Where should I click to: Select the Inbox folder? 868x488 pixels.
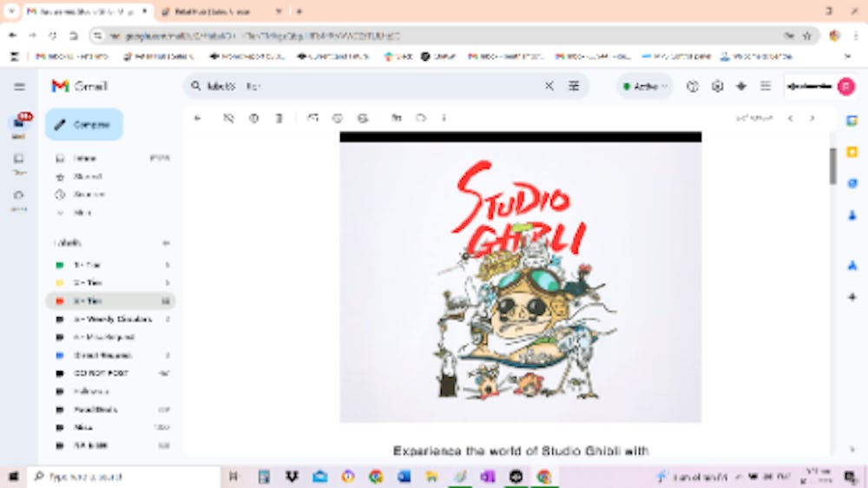[x=109, y=158]
